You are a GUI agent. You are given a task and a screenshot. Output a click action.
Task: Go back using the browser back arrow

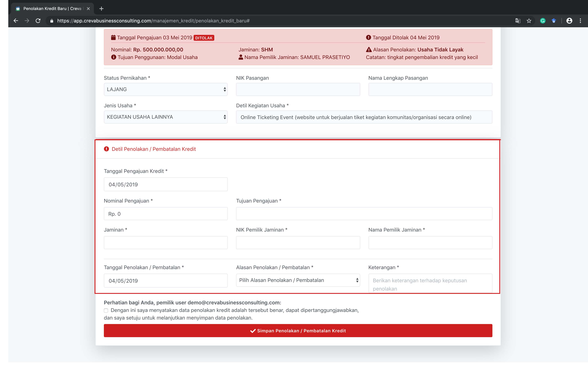point(16,21)
